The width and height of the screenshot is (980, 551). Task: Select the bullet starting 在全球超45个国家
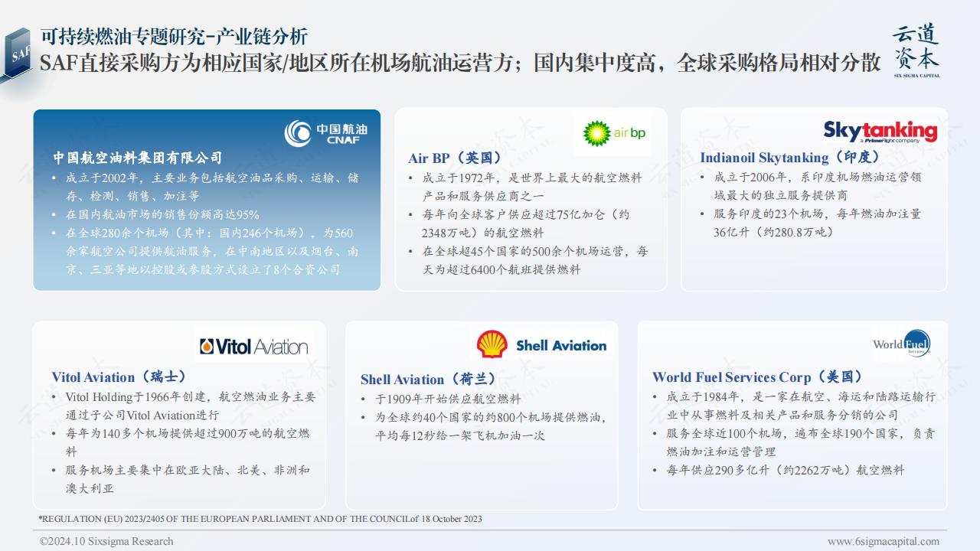pyautogui.click(x=528, y=260)
